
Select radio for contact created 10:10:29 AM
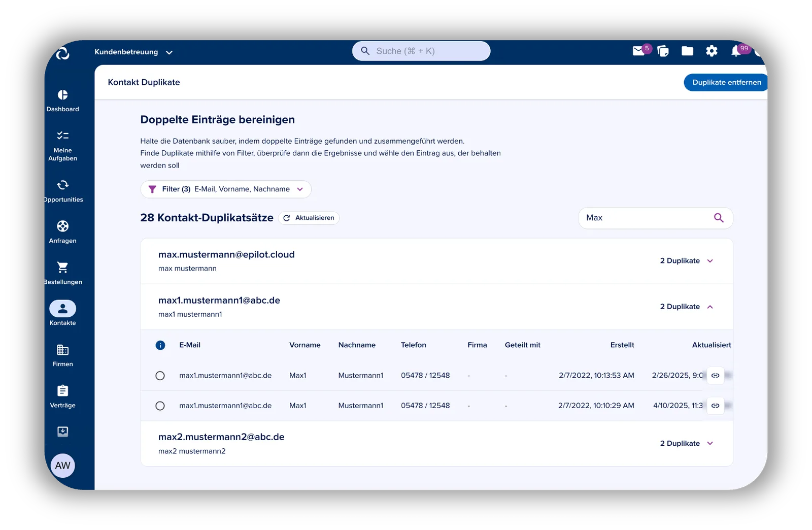[160, 406]
